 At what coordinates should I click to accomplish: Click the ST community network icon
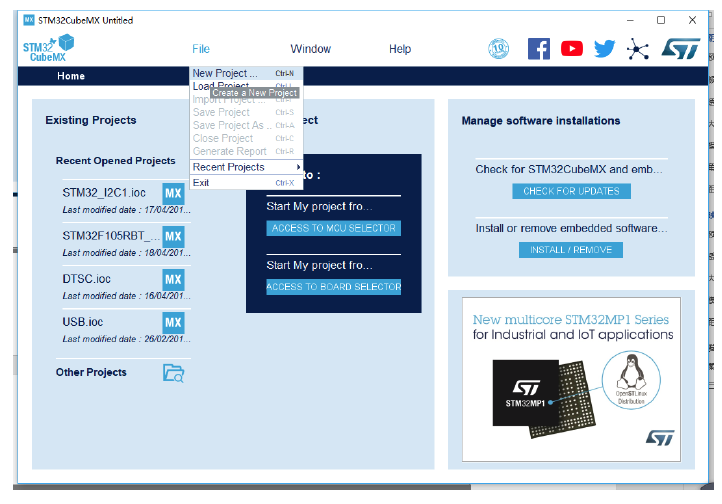[637, 49]
